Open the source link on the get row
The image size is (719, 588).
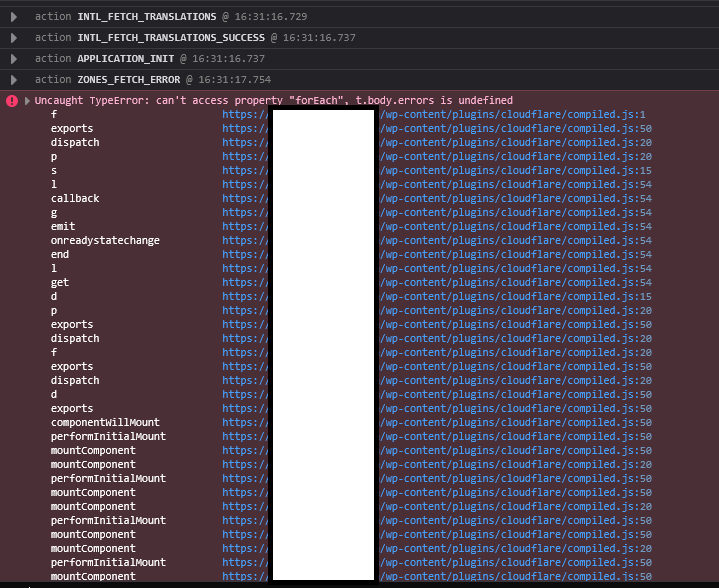437,283
